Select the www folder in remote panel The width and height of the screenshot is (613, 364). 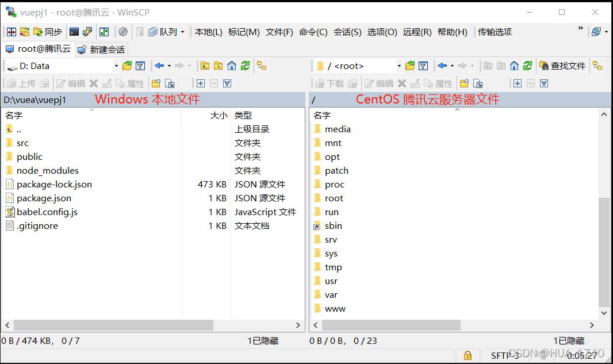pyautogui.click(x=335, y=309)
